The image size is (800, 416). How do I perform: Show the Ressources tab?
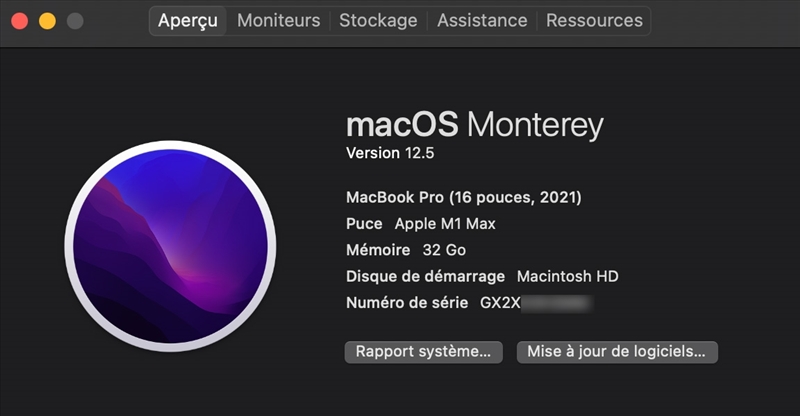click(594, 20)
